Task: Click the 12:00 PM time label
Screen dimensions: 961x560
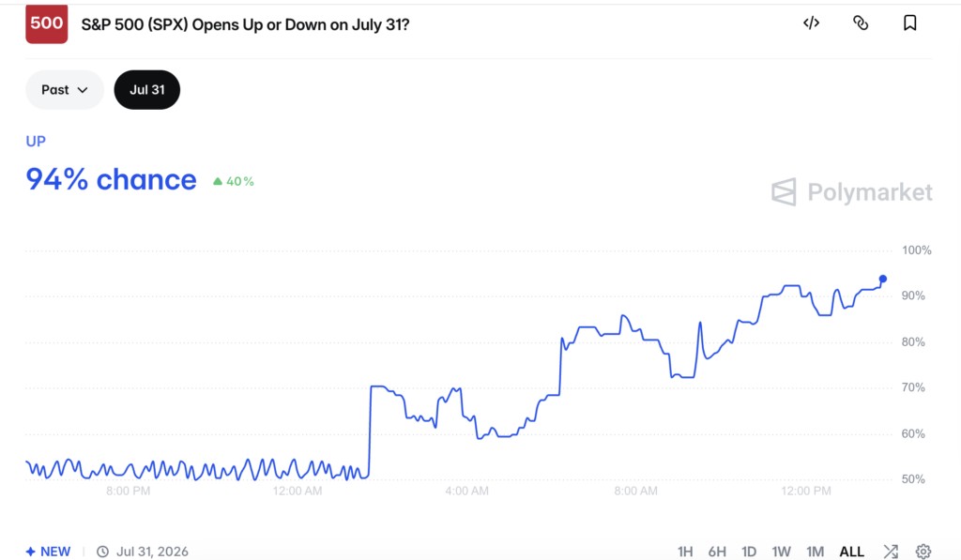Action: click(x=806, y=491)
